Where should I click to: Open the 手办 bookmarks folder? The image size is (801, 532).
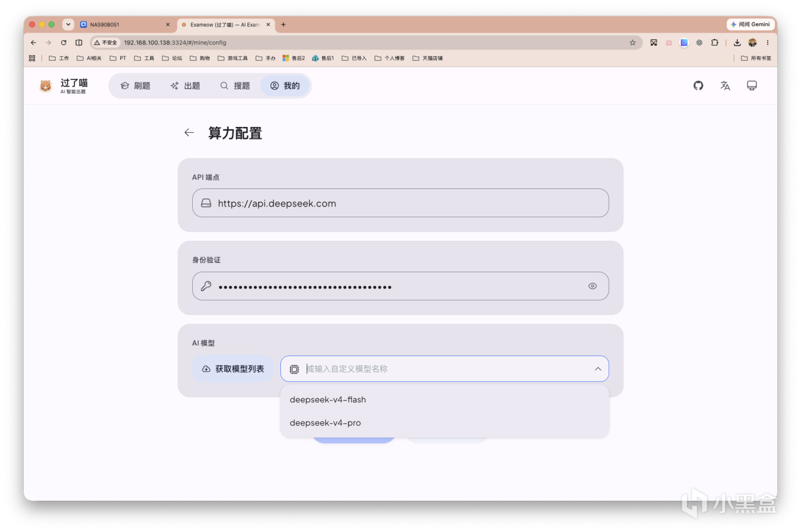pos(265,58)
